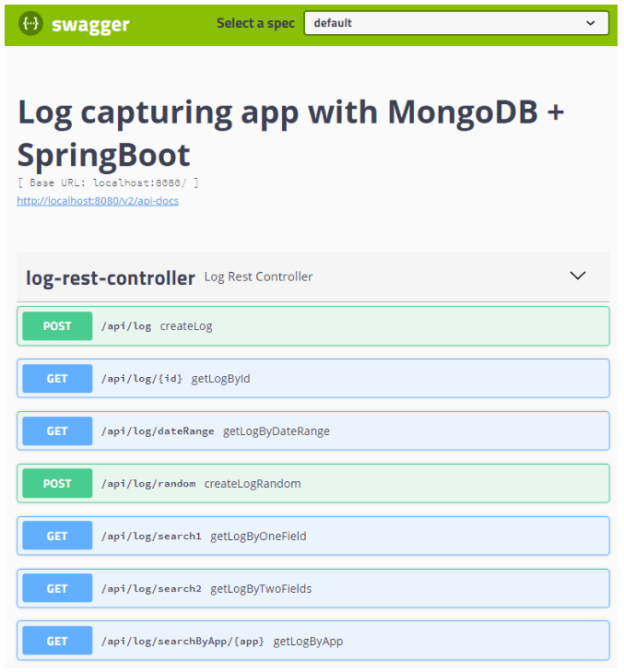This screenshot has height=672, width=624.
Task: Click the GET badge for getLogByApp
Action: click(x=57, y=641)
